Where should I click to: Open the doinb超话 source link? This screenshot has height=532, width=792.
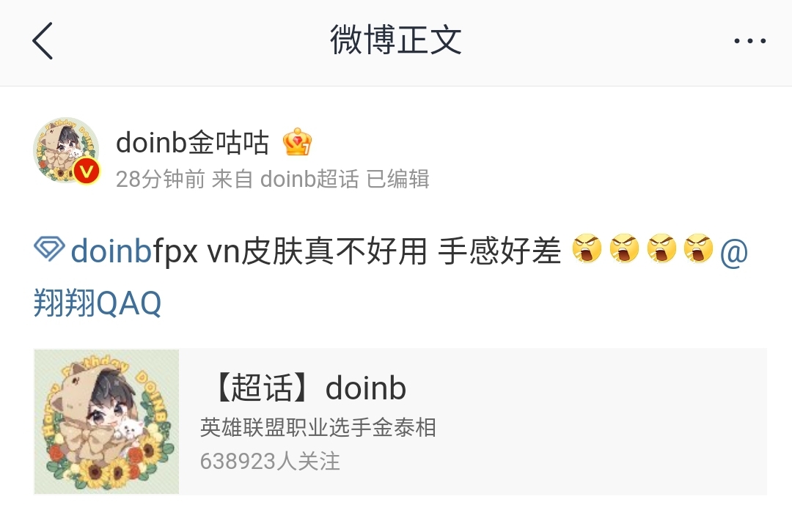(309, 180)
